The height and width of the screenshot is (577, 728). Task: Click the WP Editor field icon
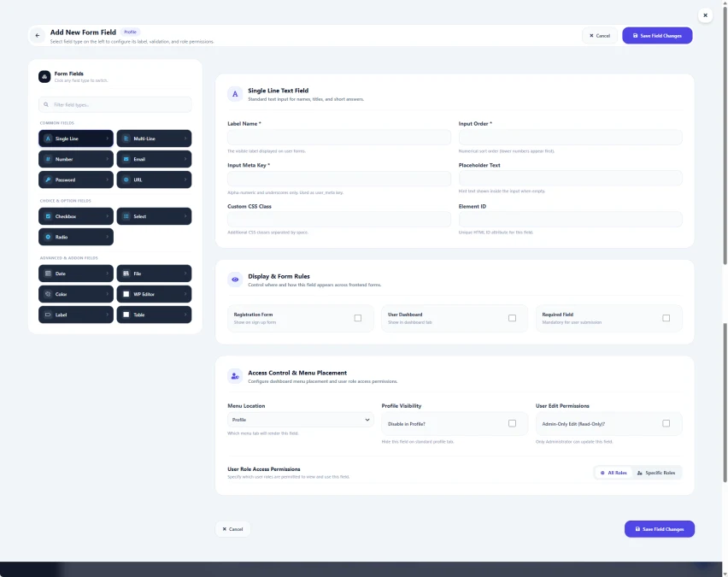126,294
